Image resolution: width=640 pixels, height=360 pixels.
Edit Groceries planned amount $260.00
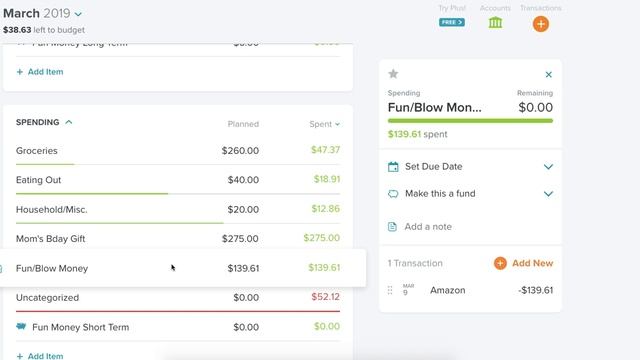[x=240, y=151]
